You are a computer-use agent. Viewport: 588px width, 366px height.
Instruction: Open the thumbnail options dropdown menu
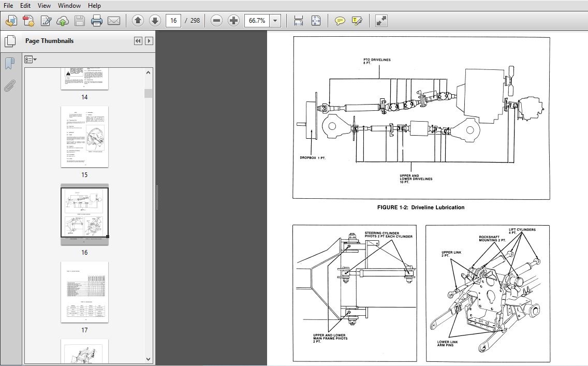(31, 59)
